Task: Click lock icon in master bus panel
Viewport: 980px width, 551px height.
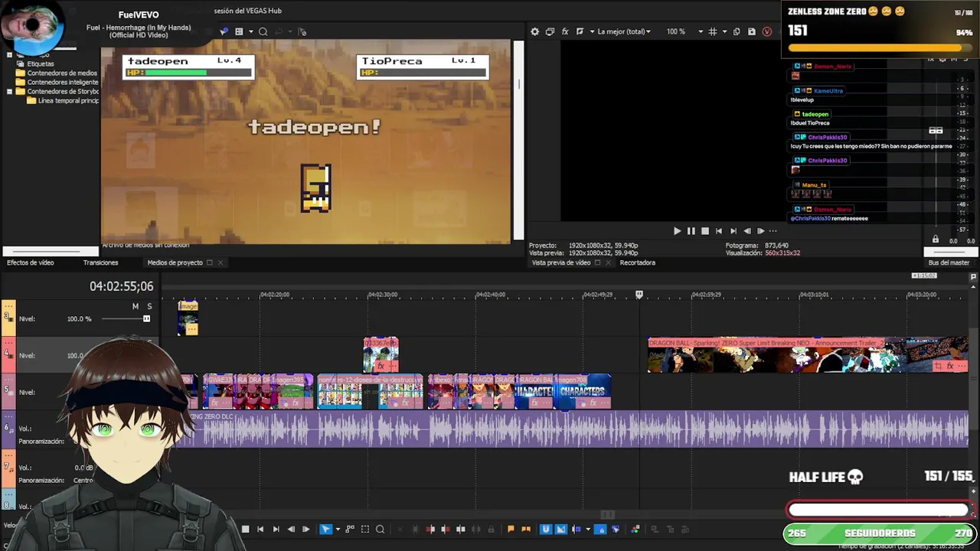Action: [935, 240]
